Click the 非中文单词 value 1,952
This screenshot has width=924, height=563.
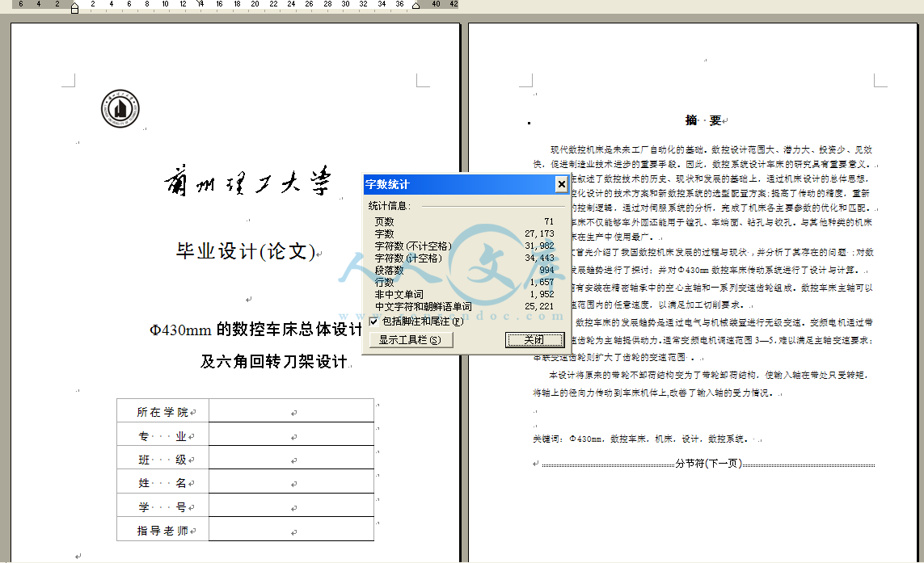point(542,295)
